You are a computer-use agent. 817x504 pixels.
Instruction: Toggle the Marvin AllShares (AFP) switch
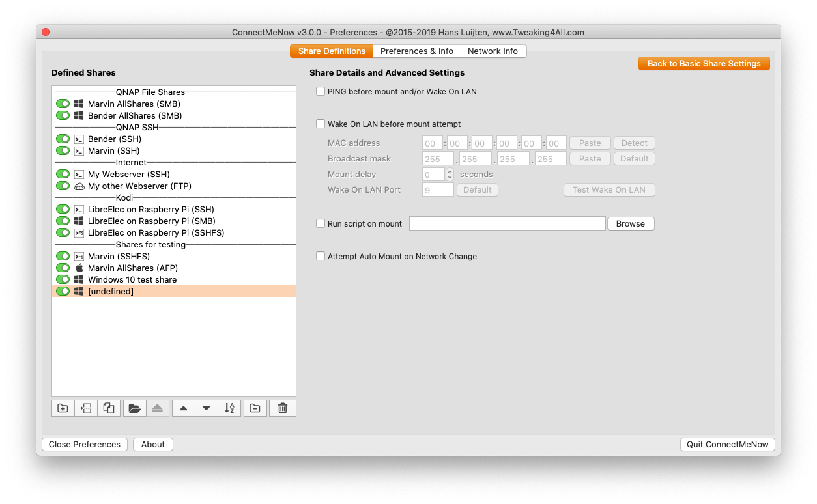point(63,268)
